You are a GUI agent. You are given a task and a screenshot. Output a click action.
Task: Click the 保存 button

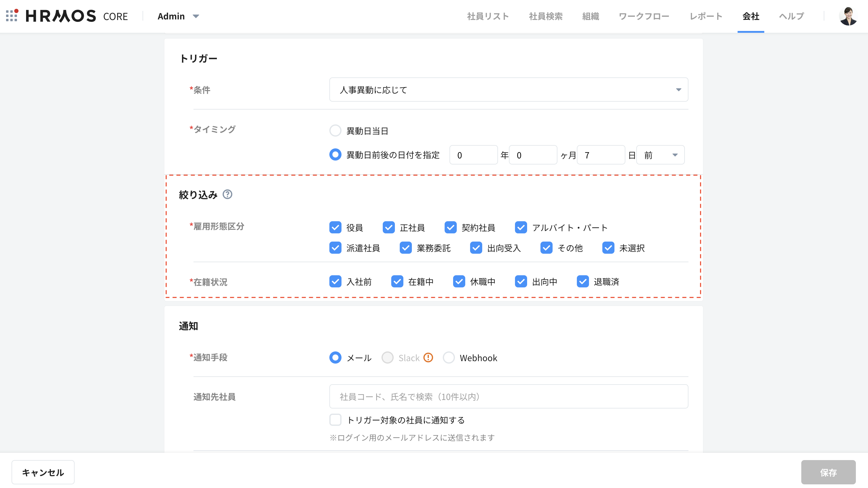pos(828,472)
